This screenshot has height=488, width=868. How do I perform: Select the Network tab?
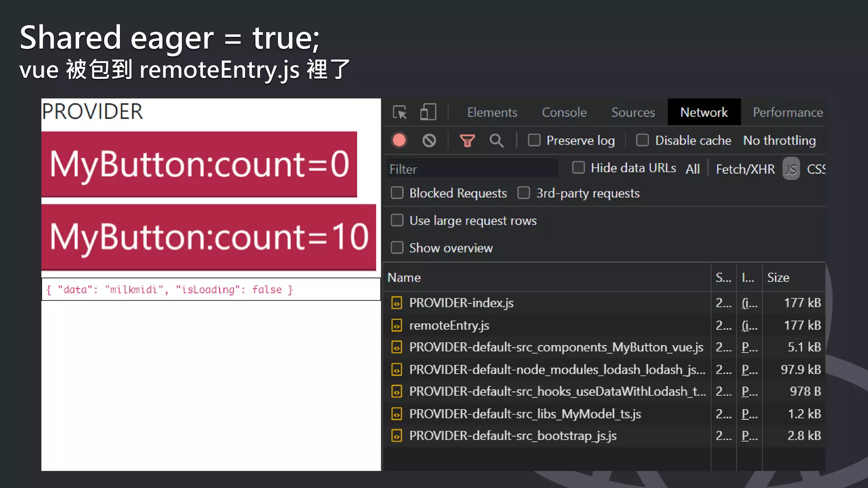(x=704, y=112)
